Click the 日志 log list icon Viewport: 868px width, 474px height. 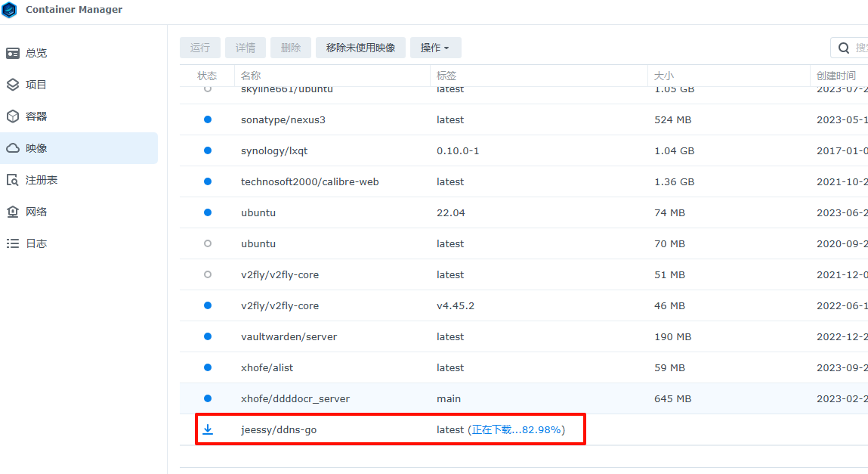pos(13,243)
